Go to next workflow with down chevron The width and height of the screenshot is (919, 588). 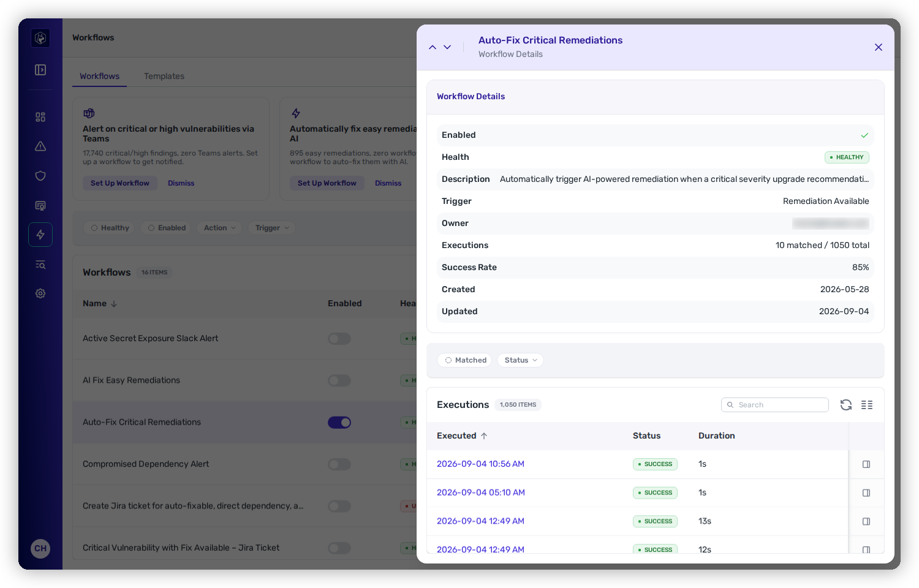coord(447,47)
